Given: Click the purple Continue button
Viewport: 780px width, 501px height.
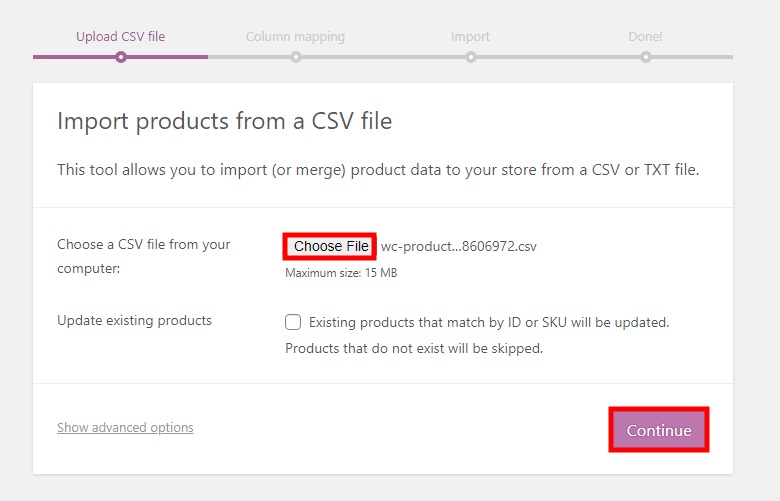Looking at the screenshot, I should click(x=659, y=430).
